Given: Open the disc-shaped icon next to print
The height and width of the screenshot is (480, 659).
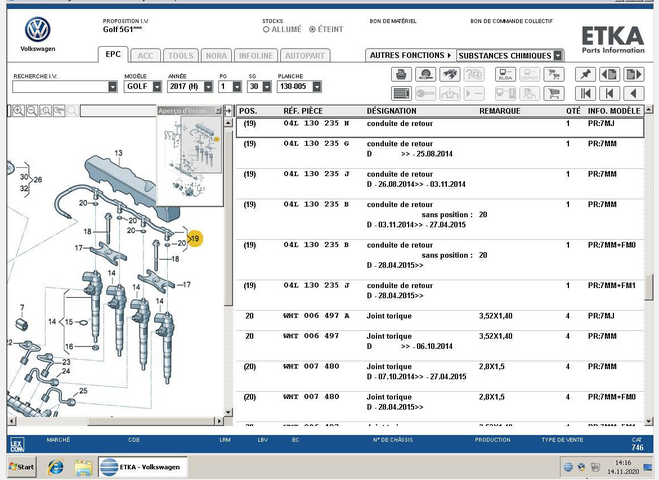Looking at the screenshot, I should 425,75.
